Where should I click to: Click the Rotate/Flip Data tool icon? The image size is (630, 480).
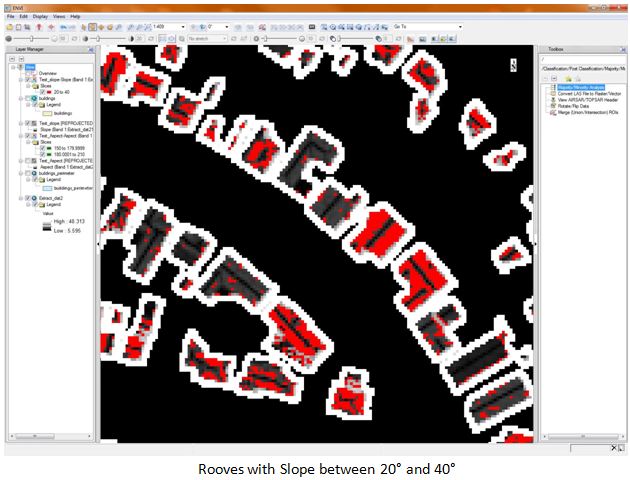550,108
